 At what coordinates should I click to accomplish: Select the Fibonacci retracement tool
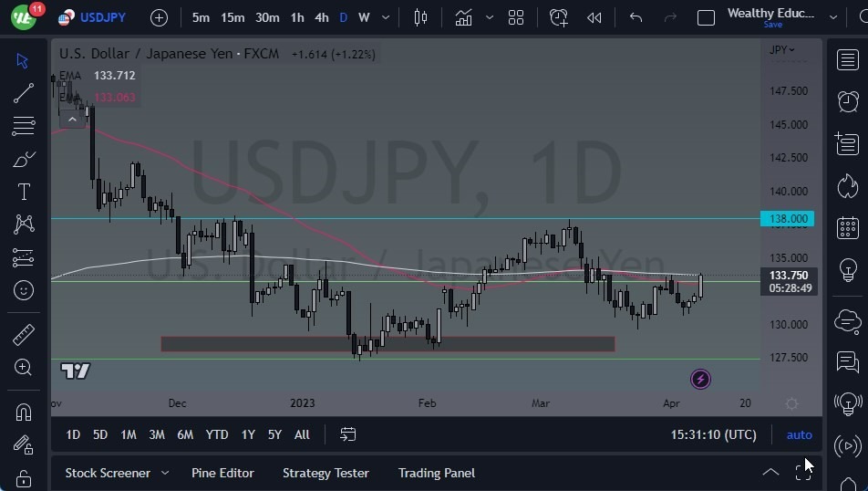[x=24, y=126]
